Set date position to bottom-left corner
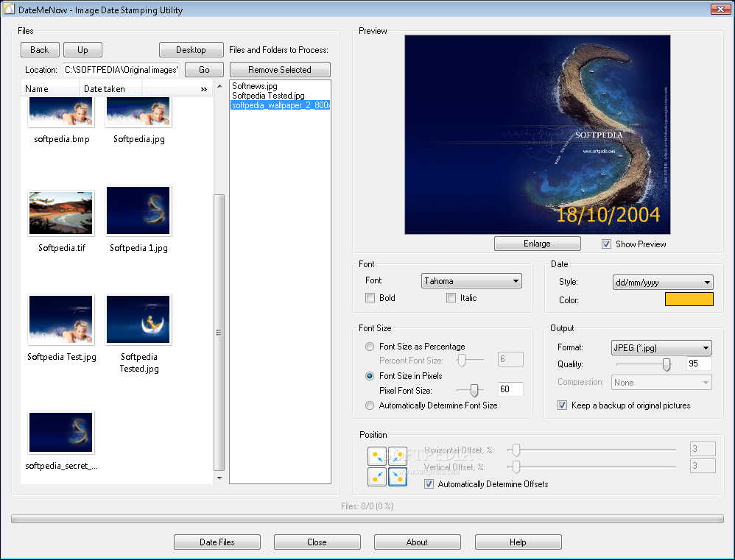 [377, 477]
